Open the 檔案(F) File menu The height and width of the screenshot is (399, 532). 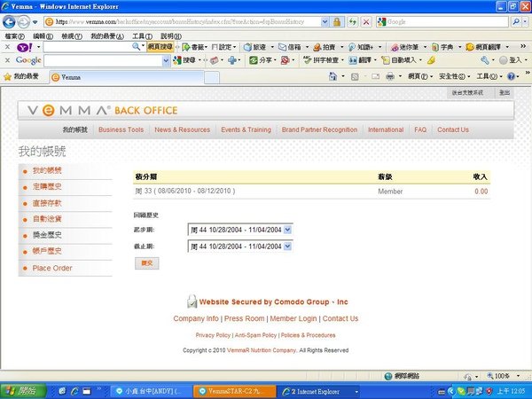click(14, 36)
